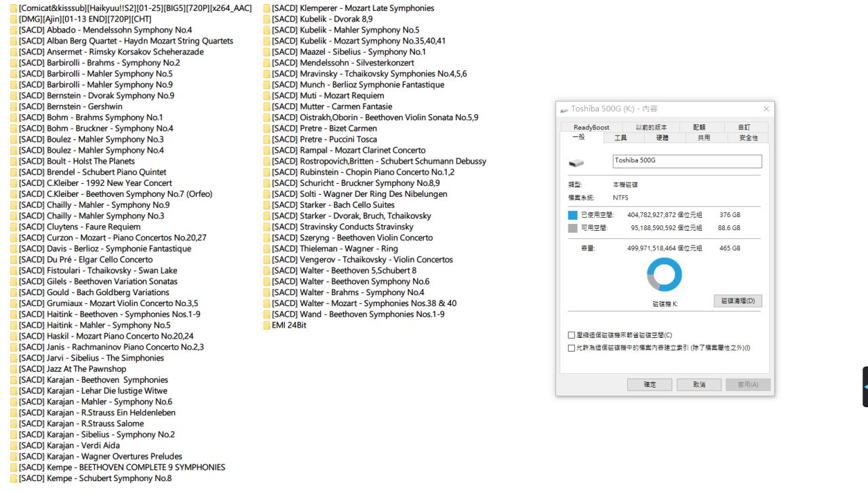Click the 取消 button
The width and height of the screenshot is (868, 492).
[699, 385]
